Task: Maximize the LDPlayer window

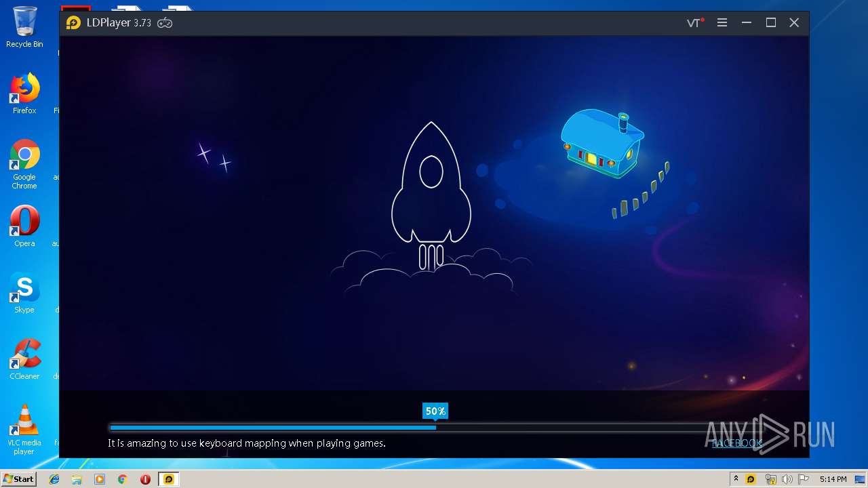Action: (771, 23)
